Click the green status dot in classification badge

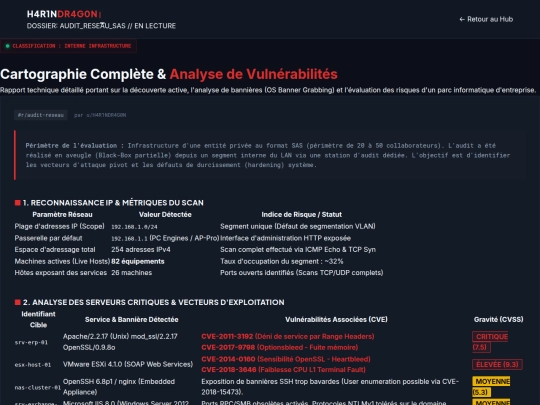(8, 46)
